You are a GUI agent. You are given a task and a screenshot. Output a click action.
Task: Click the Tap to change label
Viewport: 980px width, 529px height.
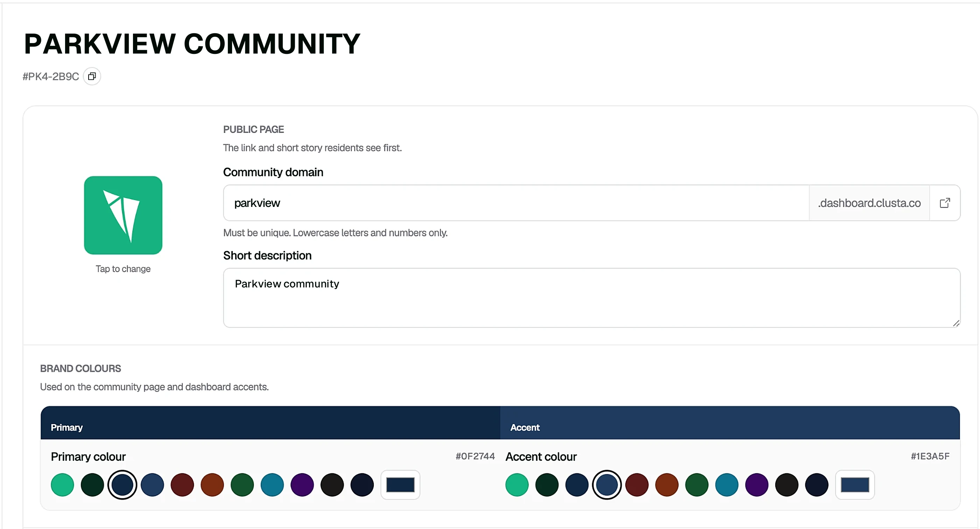pyautogui.click(x=123, y=269)
